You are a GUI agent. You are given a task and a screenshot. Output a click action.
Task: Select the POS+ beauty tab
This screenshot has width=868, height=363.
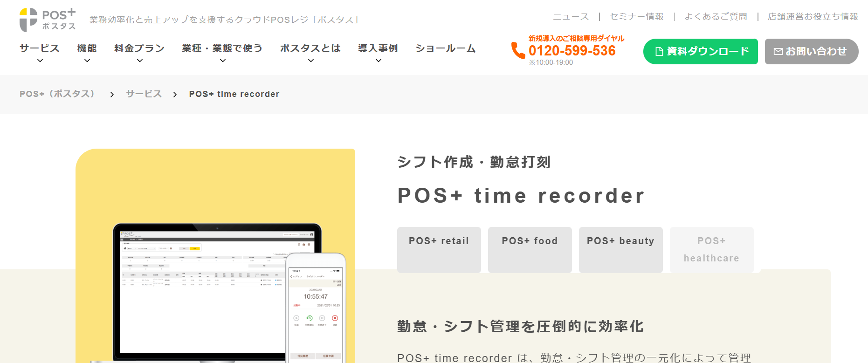click(x=621, y=250)
